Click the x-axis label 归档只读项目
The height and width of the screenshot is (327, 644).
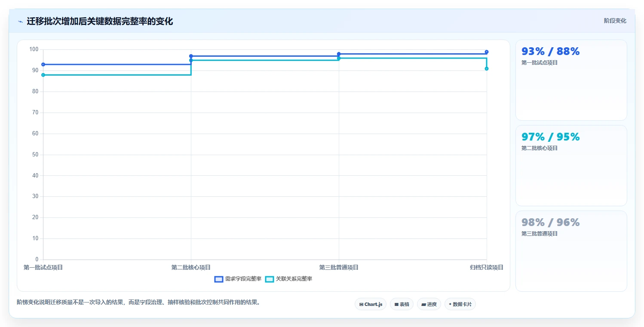point(487,267)
